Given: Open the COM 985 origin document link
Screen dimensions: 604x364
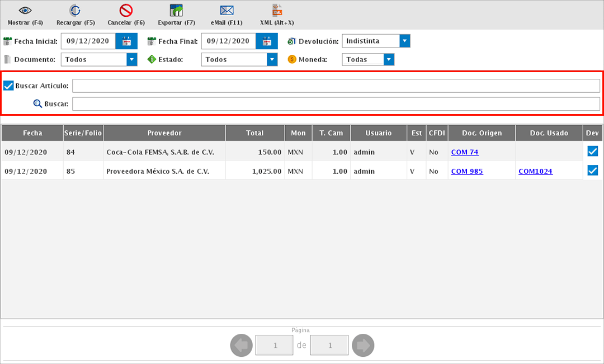Looking at the screenshot, I should click(467, 172).
